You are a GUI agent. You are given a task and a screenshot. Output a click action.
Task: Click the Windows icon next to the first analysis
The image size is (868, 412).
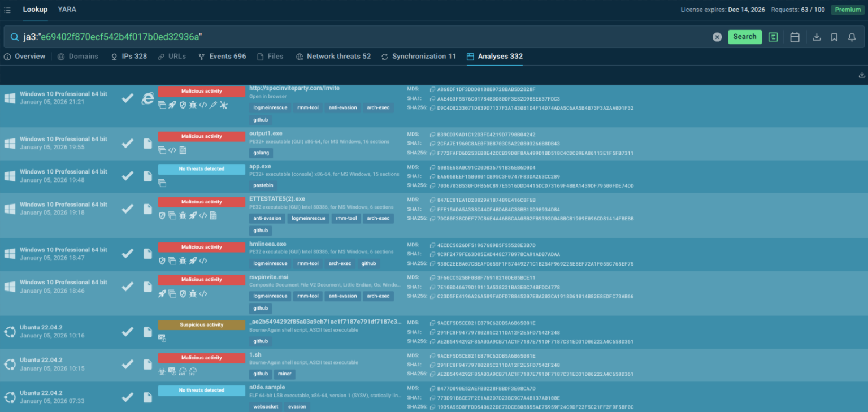coord(10,97)
